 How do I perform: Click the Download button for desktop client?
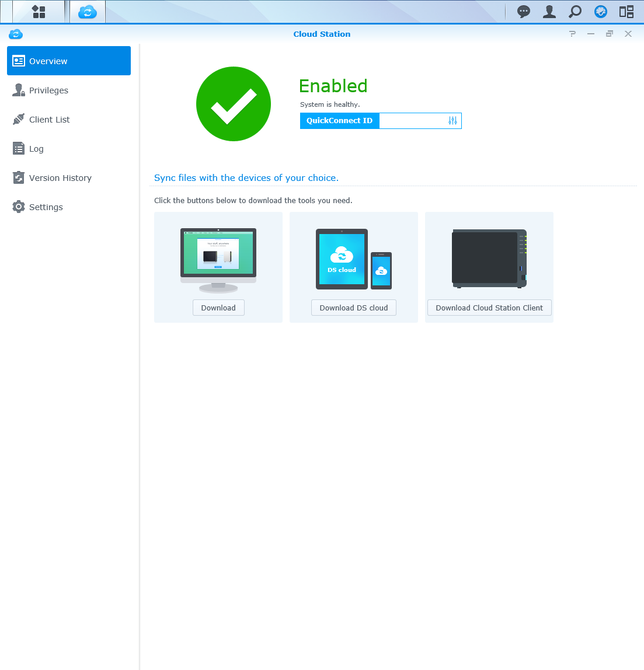click(x=218, y=308)
